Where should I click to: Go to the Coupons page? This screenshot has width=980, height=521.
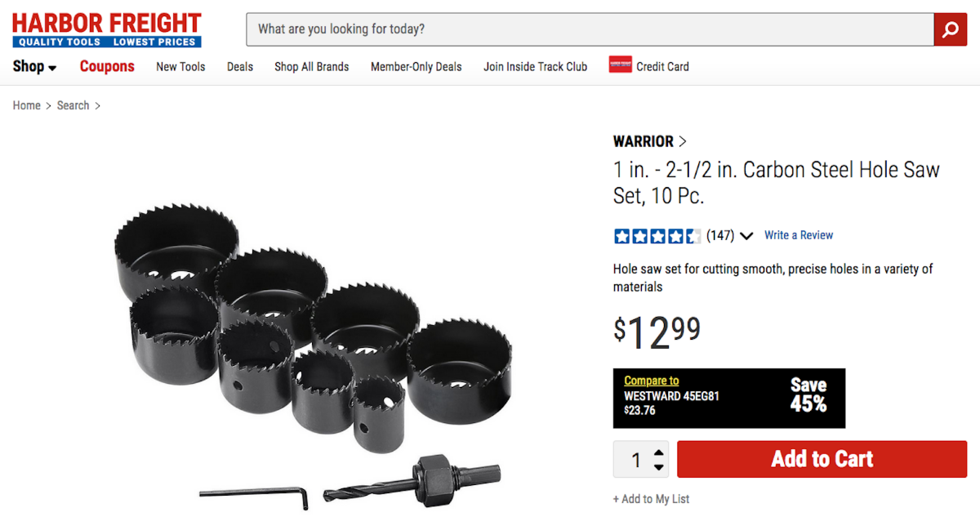coord(107,67)
